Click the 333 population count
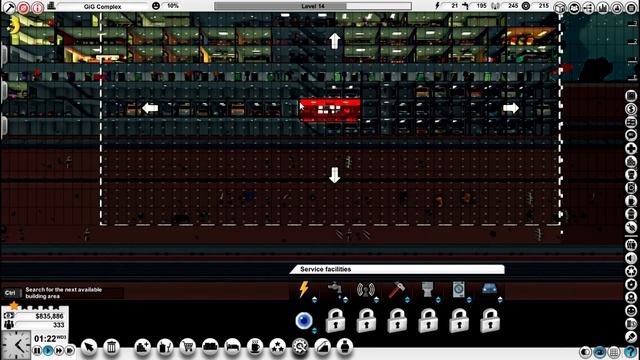 click(58, 325)
